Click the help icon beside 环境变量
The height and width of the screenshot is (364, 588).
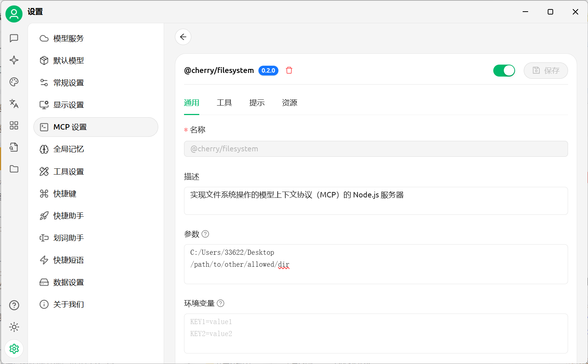pos(221,303)
